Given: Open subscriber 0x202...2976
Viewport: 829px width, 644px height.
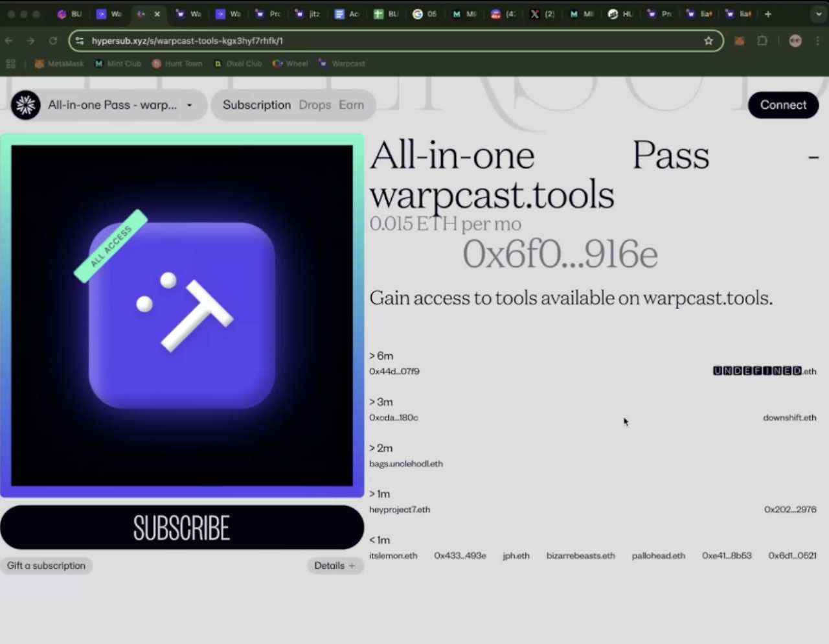Looking at the screenshot, I should (x=790, y=510).
